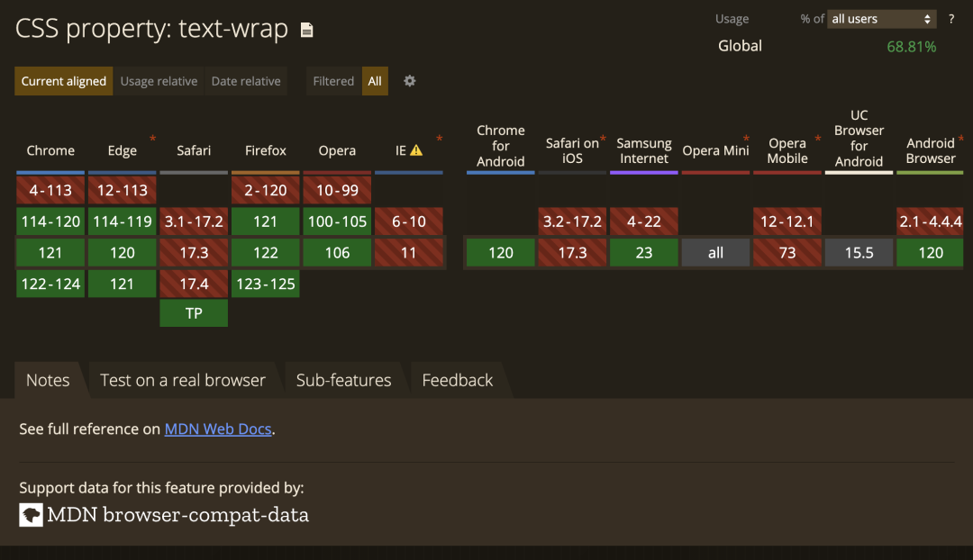973x560 pixels.
Task: Click the Safari column header
Action: [x=194, y=150]
